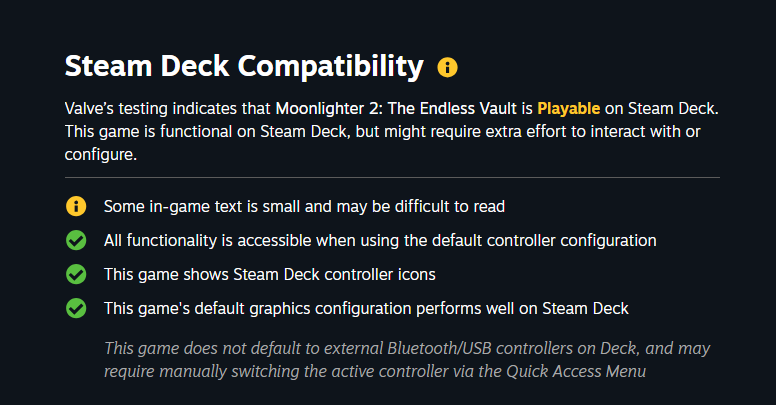Select the 'Some in-game text is small' result
Screen dimensions: 776x405
(304, 207)
